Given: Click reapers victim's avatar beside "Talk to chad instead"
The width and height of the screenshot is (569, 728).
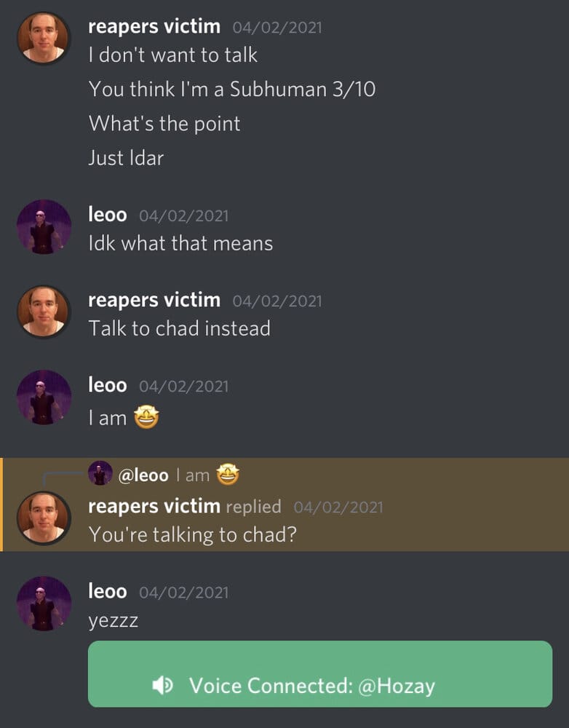Looking at the screenshot, I should click(x=44, y=312).
